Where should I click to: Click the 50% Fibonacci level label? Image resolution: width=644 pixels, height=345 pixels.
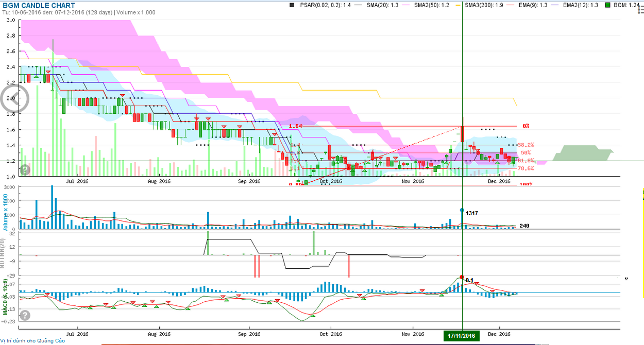pyautogui.click(x=526, y=152)
